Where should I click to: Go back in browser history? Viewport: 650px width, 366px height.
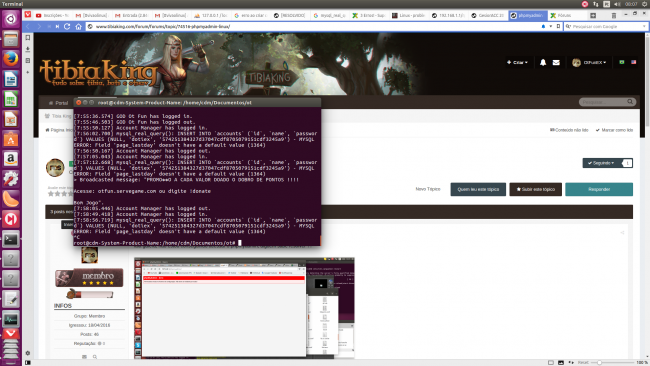[x=28, y=27]
